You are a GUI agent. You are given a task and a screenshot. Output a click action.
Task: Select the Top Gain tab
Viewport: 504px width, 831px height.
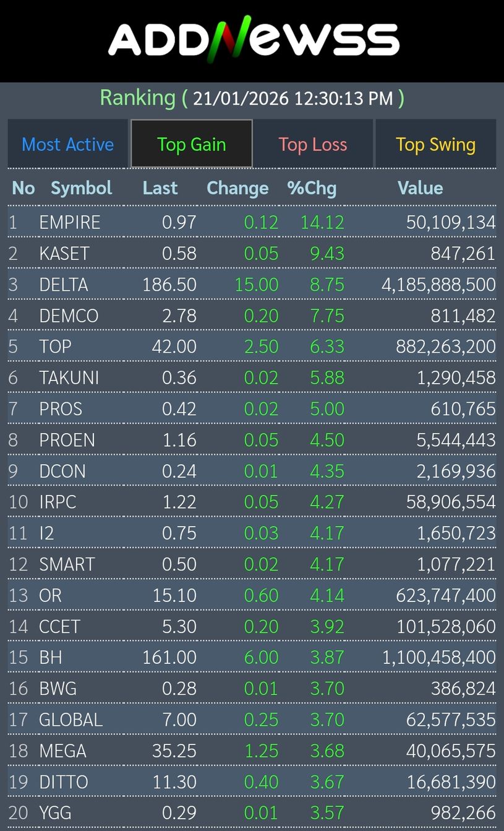tap(191, 145)
